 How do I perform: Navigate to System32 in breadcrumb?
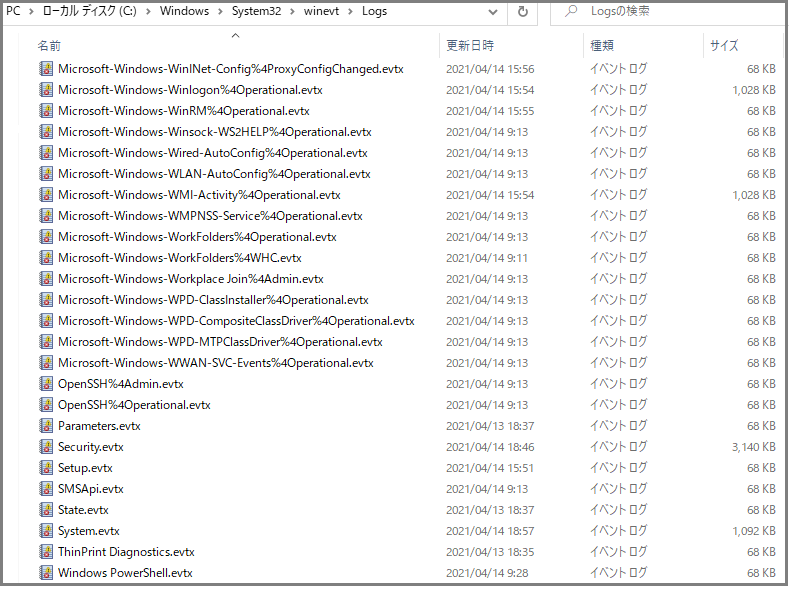(x=256, y=11)
